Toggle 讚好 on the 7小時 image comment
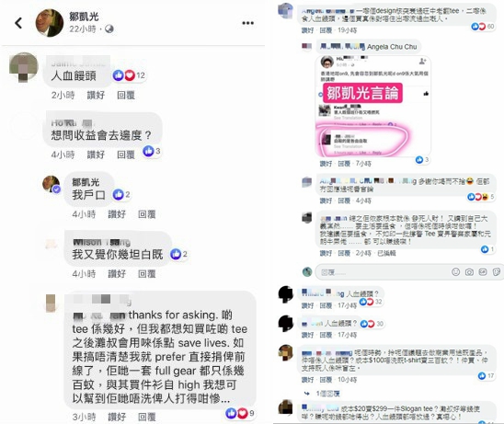 pyautogui.click(x=326, y=164)
